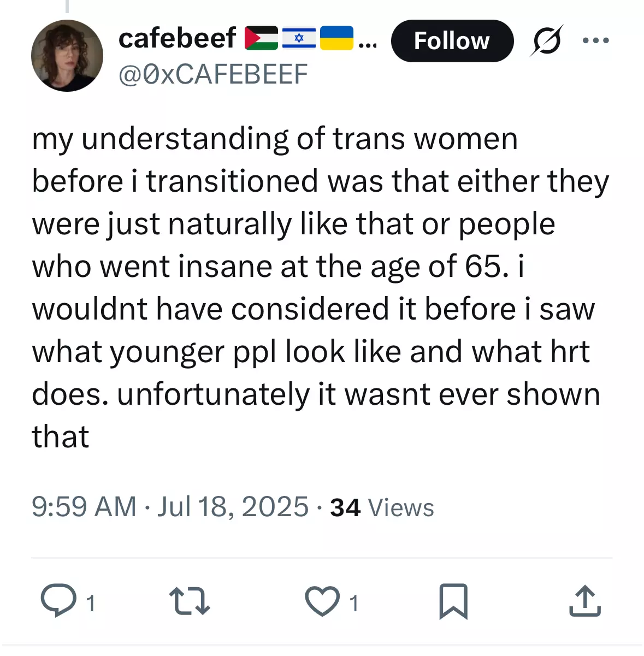This screenshot has width=644, height=656.
Task: Open cafebeef's profile picture
Action: click(x=67, y=55)
